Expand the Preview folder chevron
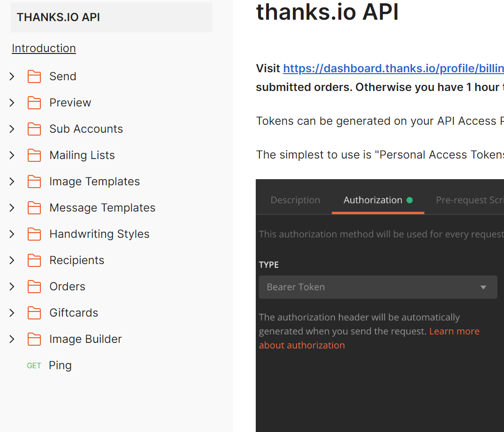 pos(12,103)
